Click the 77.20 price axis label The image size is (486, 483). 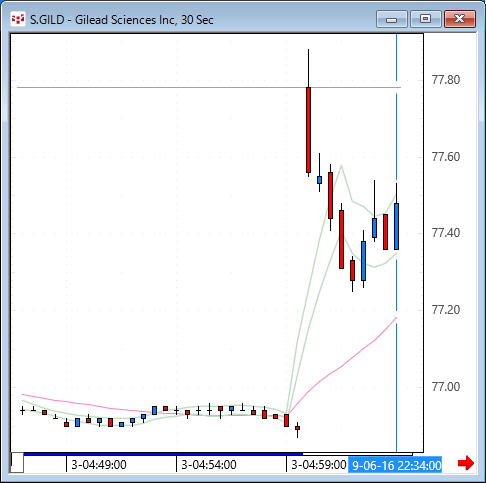(x=446, y=310)
